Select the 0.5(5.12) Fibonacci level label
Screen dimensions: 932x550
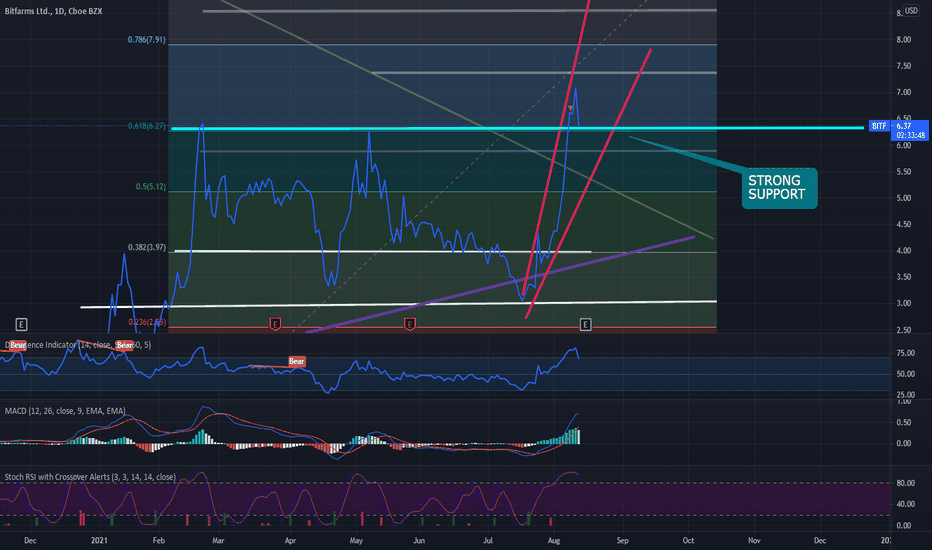pyautogui.click(x=151, y=187)
